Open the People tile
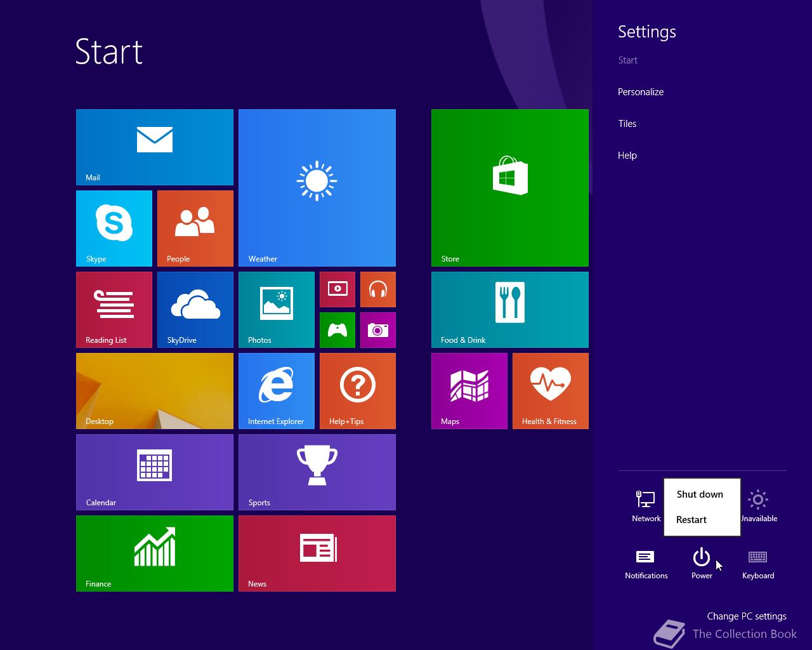 click(x=195, y=229)
